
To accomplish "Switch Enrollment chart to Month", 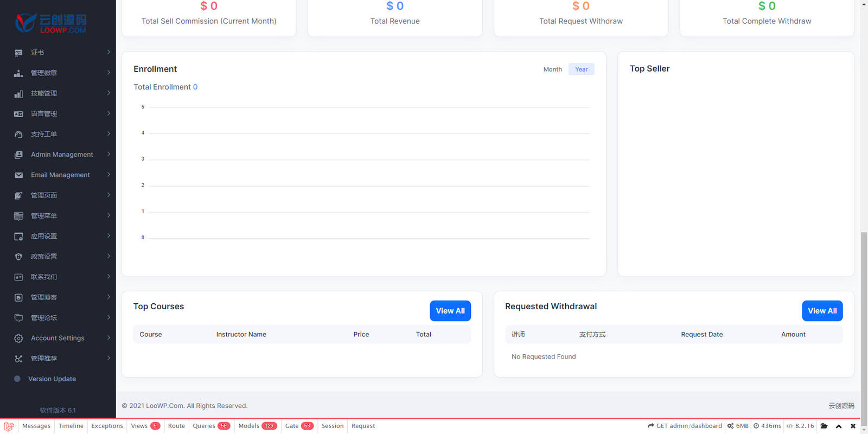I will pyautogui.click(x=552, y=69).
